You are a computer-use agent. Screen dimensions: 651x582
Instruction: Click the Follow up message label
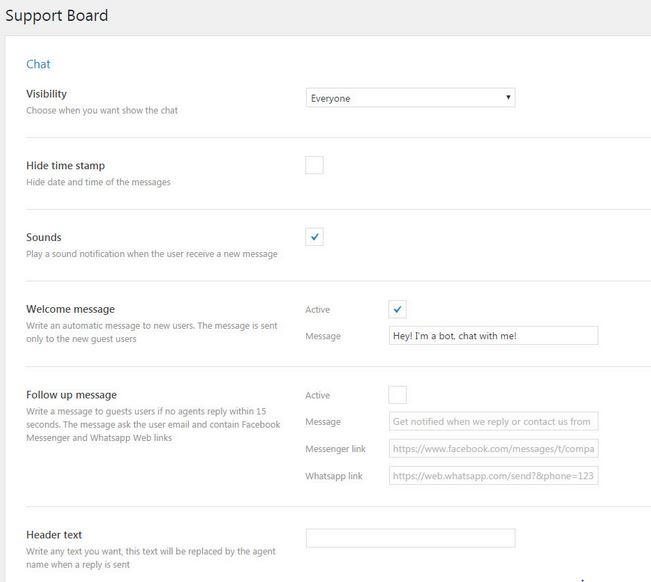coord(71,395)
